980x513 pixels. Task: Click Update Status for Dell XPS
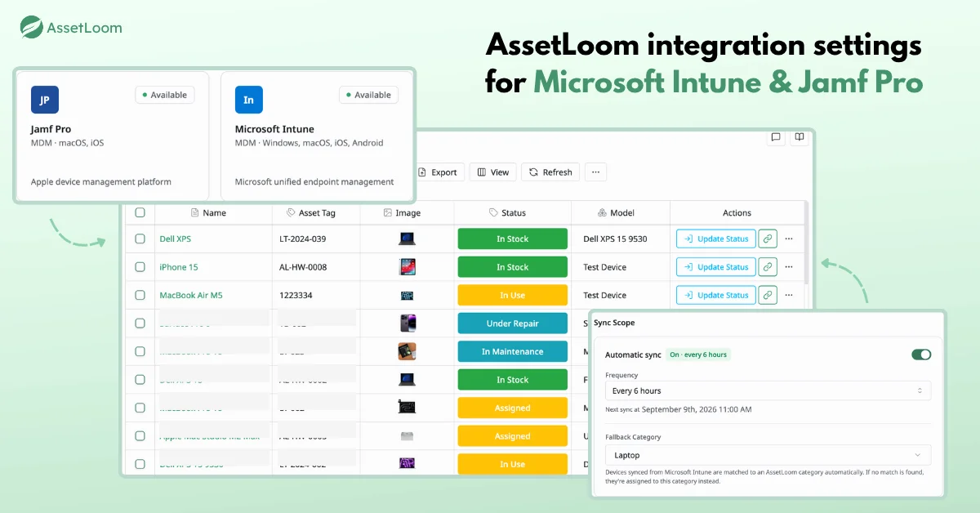click(715, 239)
